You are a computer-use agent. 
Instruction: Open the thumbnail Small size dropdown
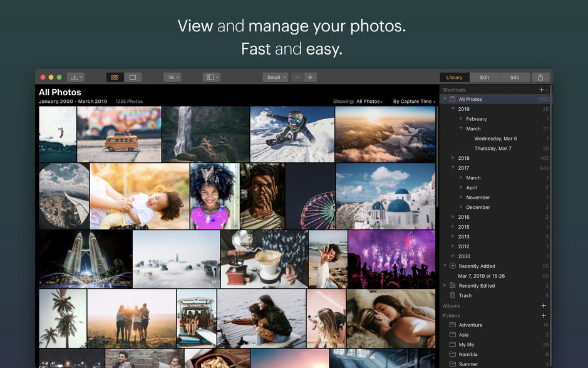click(274, 76)
